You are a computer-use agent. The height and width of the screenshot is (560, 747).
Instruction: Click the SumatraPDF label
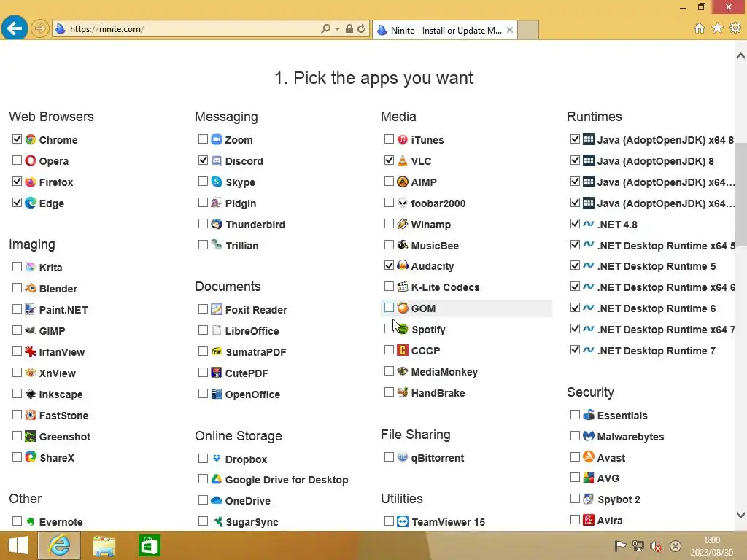pyautogui.click(x=256, y=352)
